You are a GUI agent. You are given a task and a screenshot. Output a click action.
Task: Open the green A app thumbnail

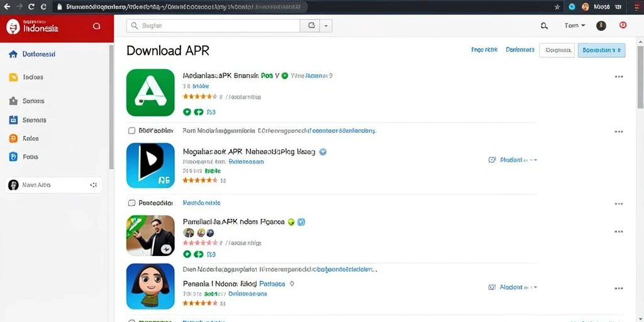click(150, 92)
